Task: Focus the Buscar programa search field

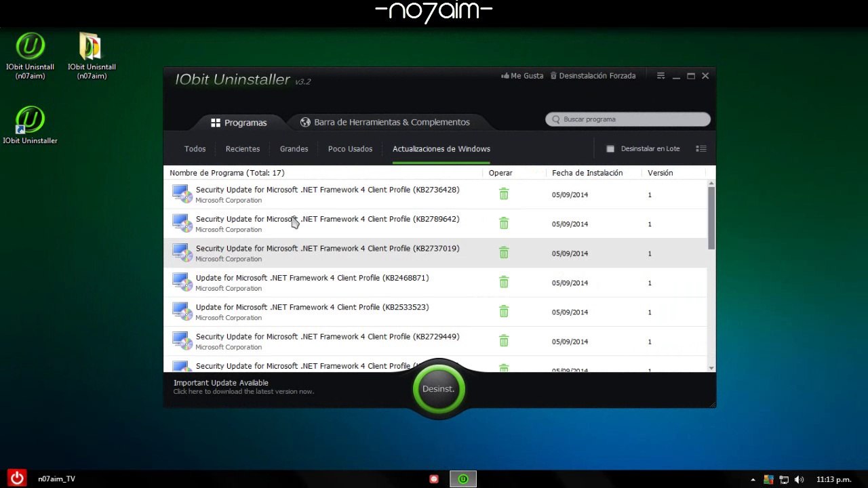Action: pos(628,119)
